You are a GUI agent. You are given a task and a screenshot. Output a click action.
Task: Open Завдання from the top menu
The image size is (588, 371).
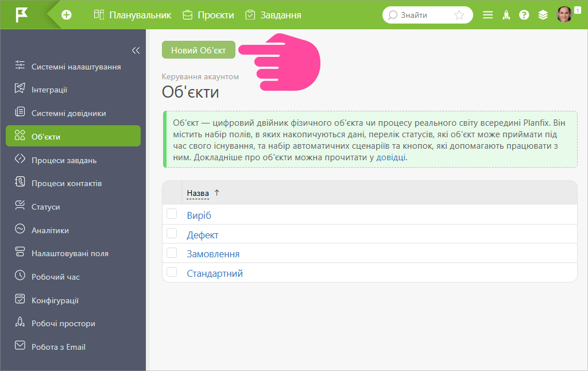(280, 15)
